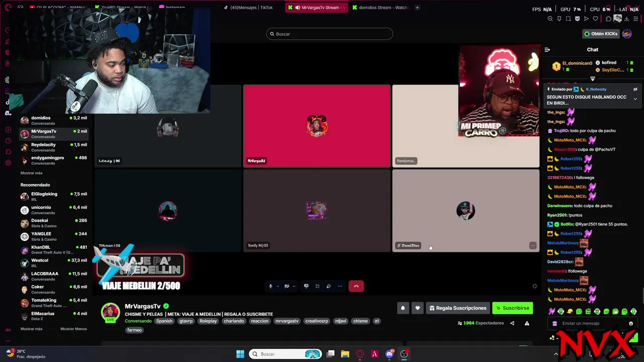Click the report warning triangle icon

527,323
